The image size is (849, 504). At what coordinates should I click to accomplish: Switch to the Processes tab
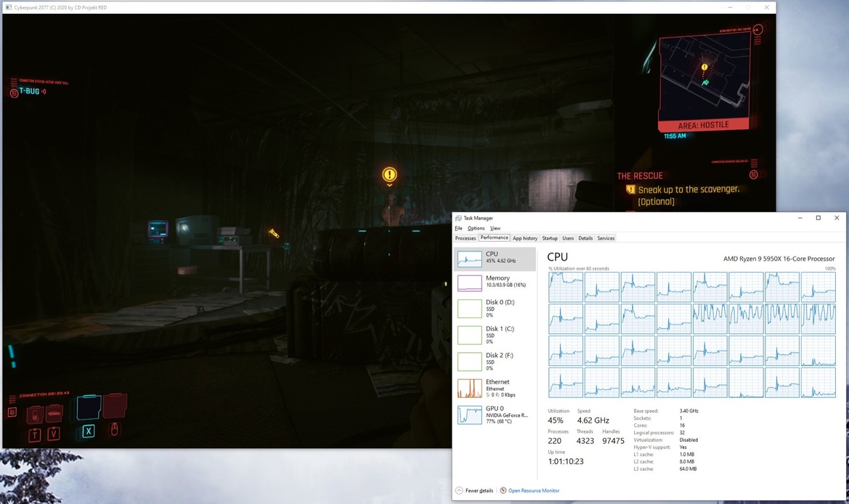click(x=465, y=238)
